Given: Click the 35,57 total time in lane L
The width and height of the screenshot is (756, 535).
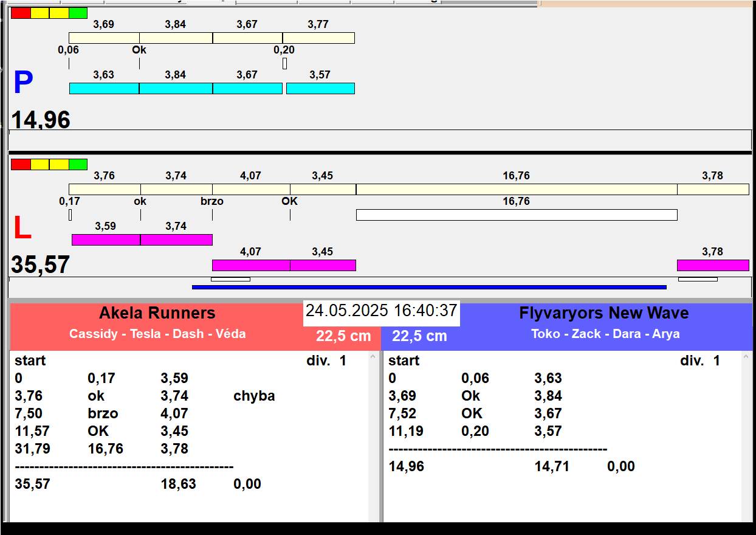Looking at the screenshot, I should pyautogui.click(x=41, y=265).
